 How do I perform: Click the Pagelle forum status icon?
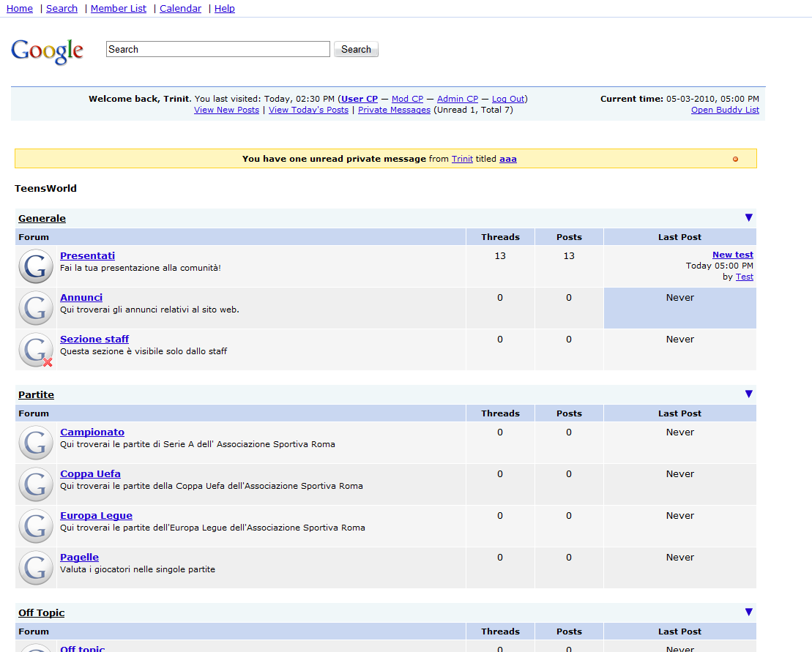pyautogui.click(x=36, y=568)
